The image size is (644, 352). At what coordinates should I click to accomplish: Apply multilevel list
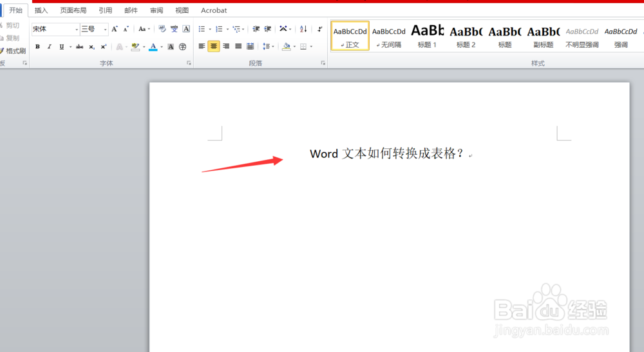(x=236, y=29)
